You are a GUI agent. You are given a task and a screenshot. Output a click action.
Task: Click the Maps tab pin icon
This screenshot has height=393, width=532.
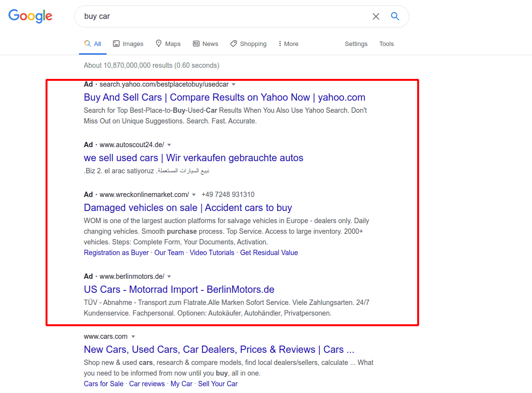click(x=158, y=44)
